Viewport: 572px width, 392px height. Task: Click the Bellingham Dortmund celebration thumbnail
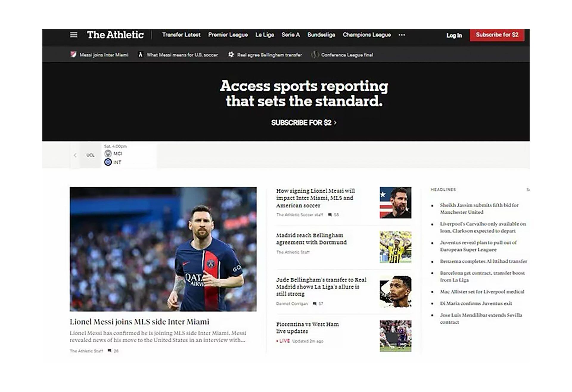[395, 247]
